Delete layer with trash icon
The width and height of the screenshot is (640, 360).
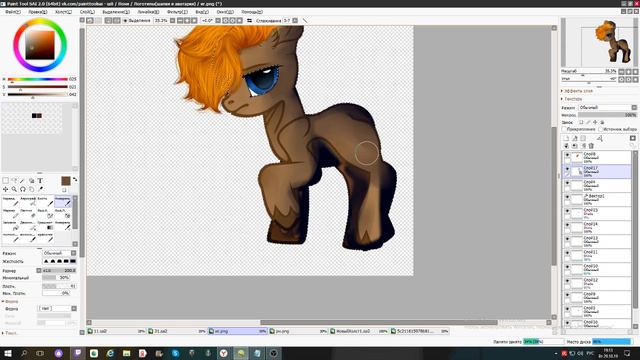click(591, 146)
